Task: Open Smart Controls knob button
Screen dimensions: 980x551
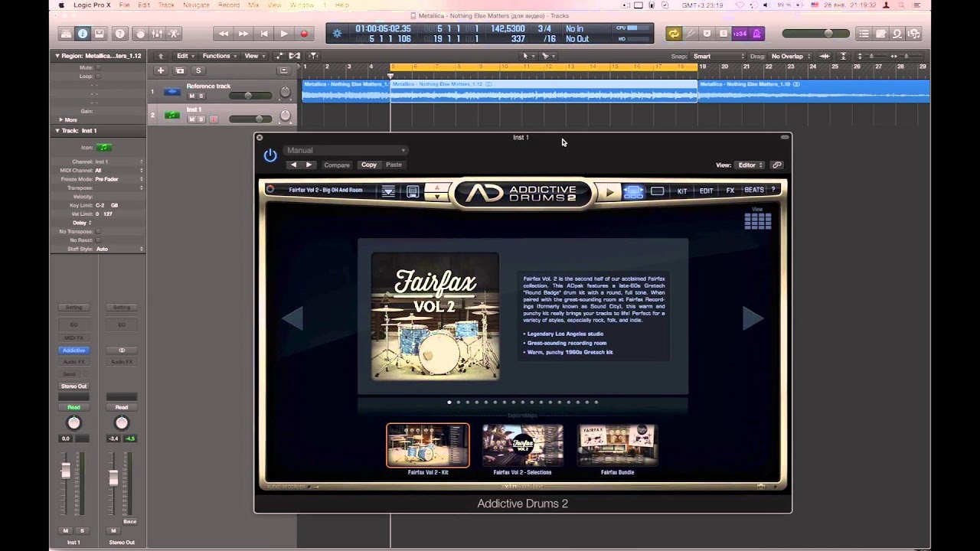Action: 140,34
